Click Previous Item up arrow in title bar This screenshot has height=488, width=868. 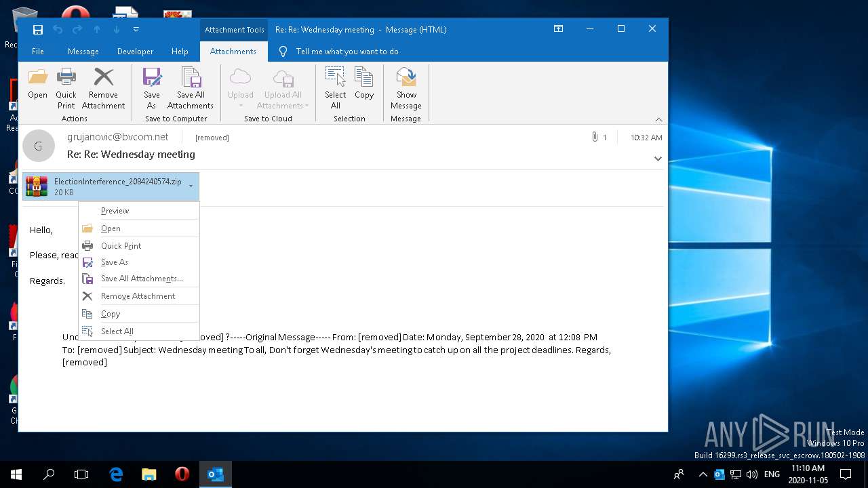click(x=97, y=29)
